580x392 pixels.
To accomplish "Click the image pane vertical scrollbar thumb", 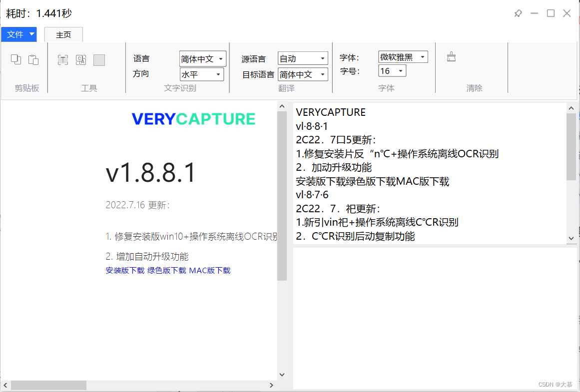I will coord(282,196).
